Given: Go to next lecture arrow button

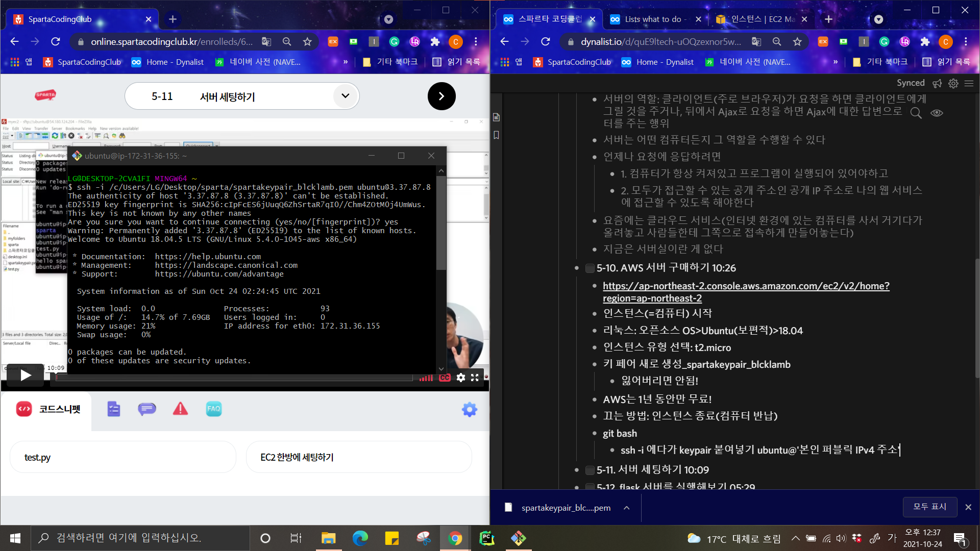Looking at the screenshot, I should (x=441, y=96).
